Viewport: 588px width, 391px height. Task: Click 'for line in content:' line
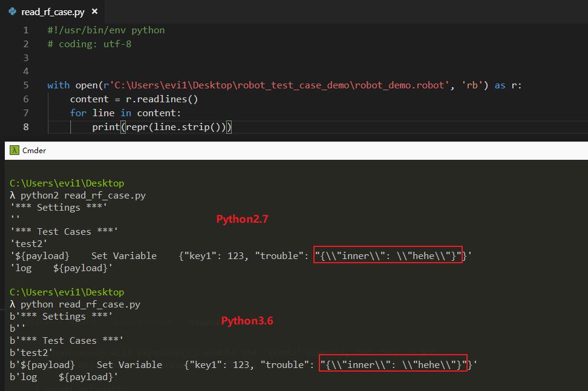[x=125, y=113]
